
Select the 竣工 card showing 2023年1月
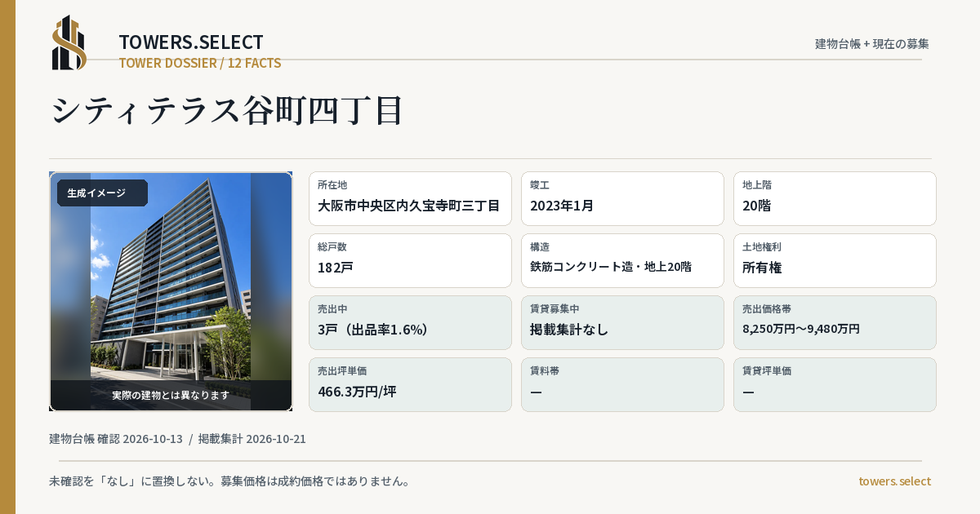pos(622,198)
